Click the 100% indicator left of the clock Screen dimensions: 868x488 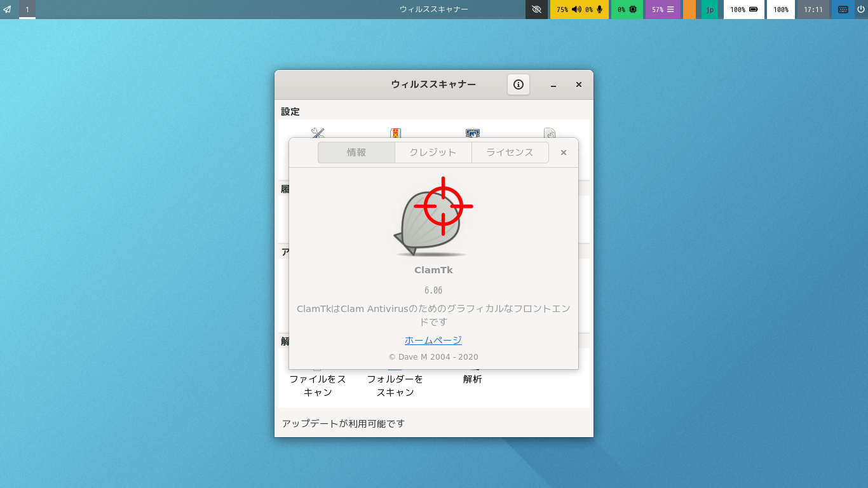[x=781, y=10]
